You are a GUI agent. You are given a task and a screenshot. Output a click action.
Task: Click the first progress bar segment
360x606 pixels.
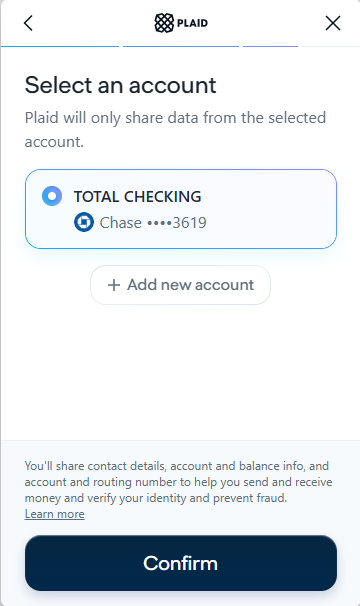pyautogui.click(x=60, y=46)
